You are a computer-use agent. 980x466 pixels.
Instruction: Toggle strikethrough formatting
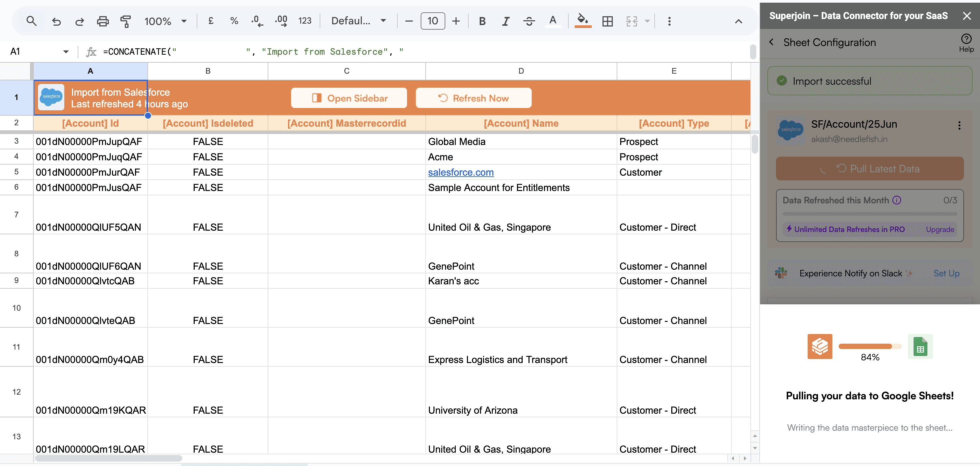coord(529,21)
